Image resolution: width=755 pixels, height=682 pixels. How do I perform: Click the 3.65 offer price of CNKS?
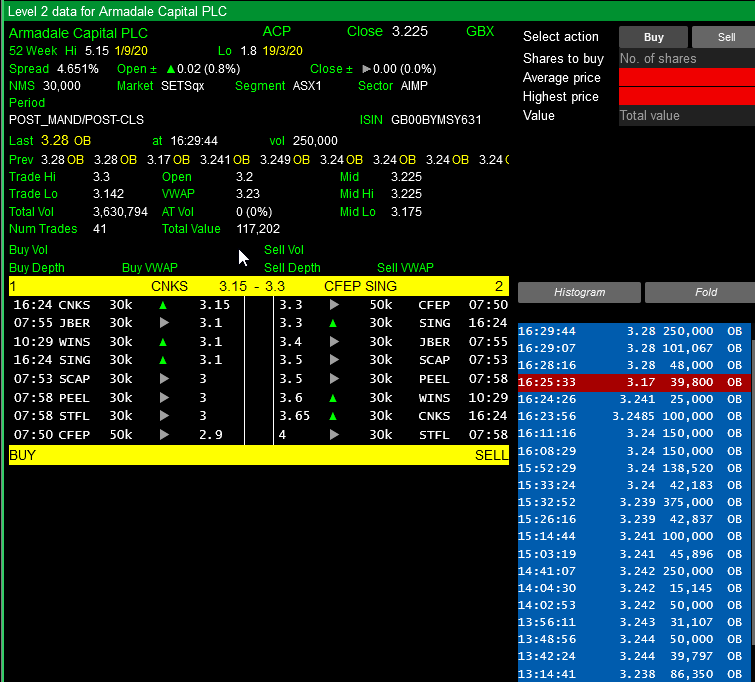(295, 416)
